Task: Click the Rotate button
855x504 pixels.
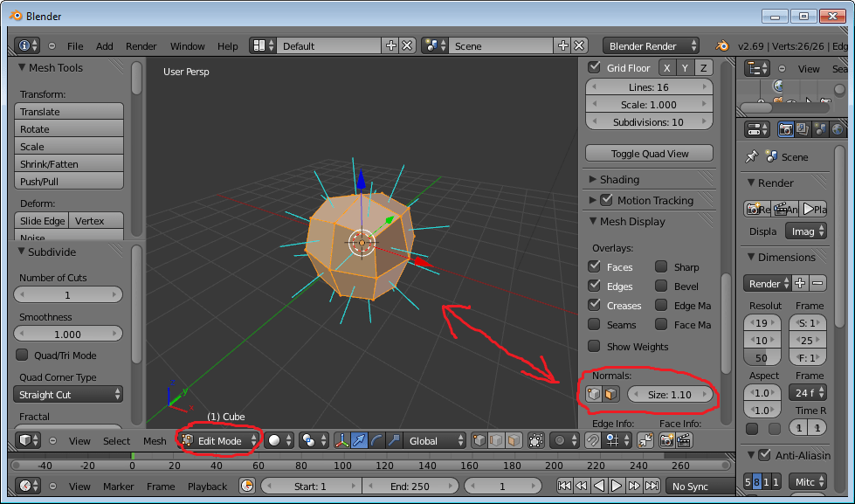Action: tap(69, 128)
